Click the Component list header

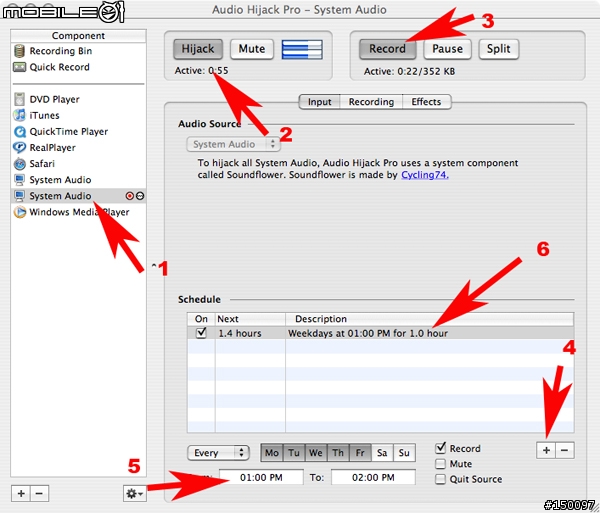click(x=78, y=36)
